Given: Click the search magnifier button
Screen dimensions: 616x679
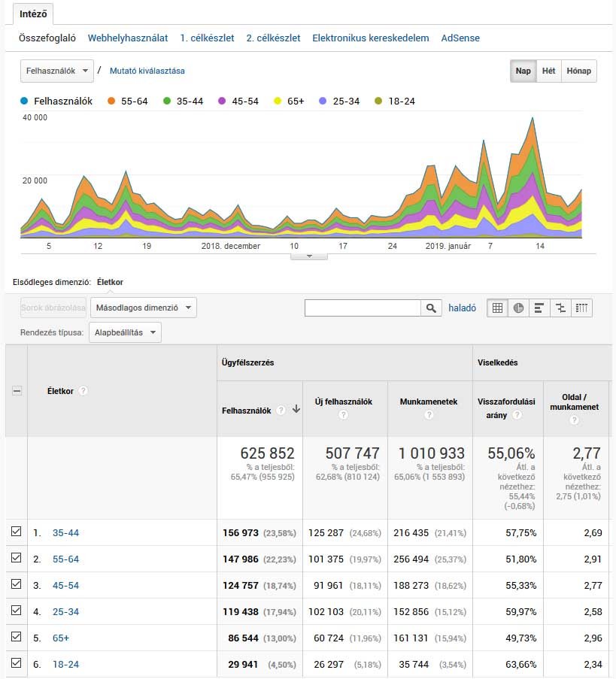Looking at the screenshot, I should (431, 308).
